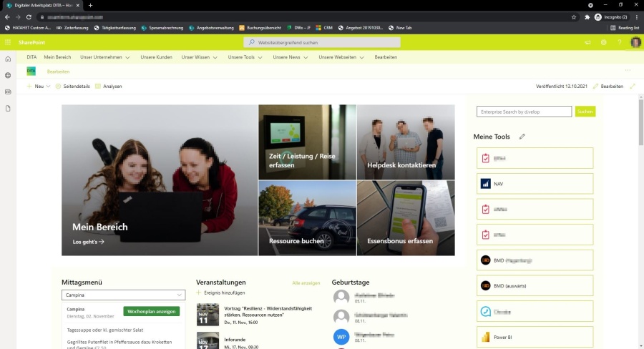This screenshot has width=644, height=349.
Task: Click Alle anzeigen in Veranstaltungen
Action: coord(306,283)
